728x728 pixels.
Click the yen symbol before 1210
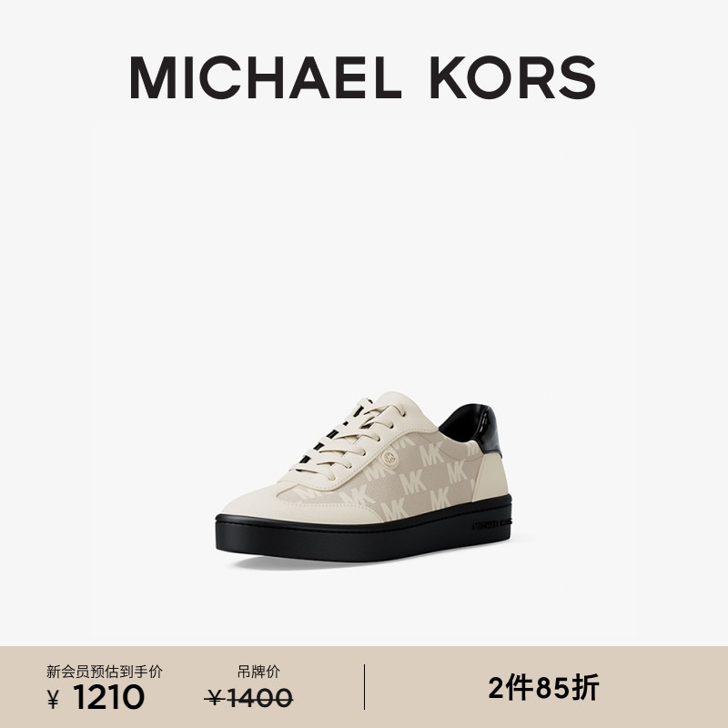coord(54,699)
